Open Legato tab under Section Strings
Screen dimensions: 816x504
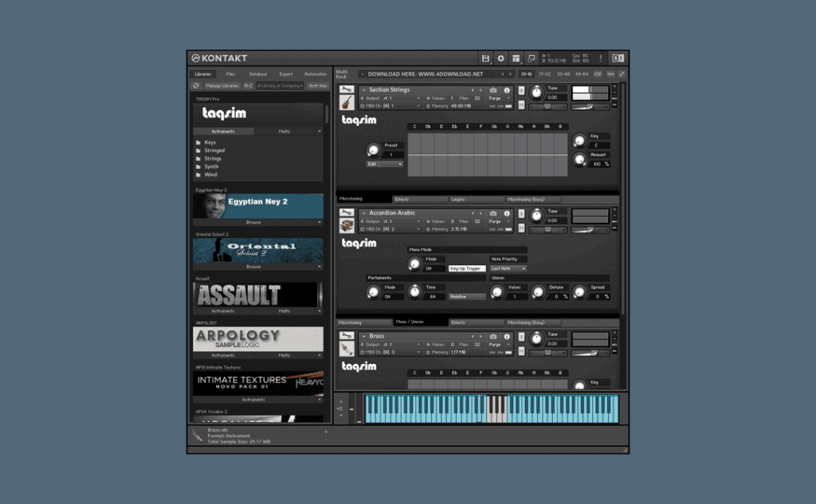tap(476, 200)
